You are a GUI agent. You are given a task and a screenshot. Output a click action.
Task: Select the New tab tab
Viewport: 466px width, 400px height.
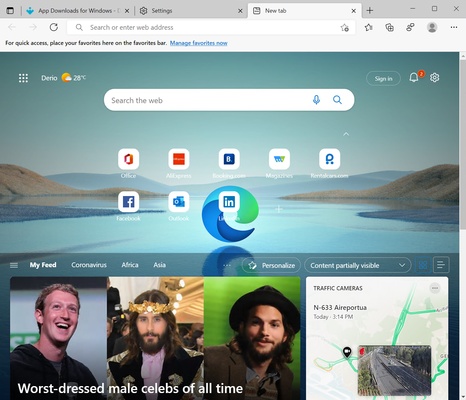pyautogui.click(x=305, y=11)
